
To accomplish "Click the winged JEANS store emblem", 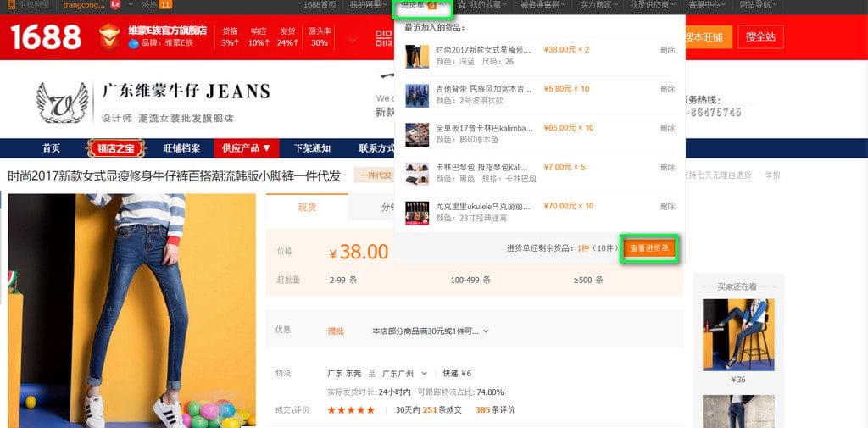I will pyautogui.click(x=62, y=103).
